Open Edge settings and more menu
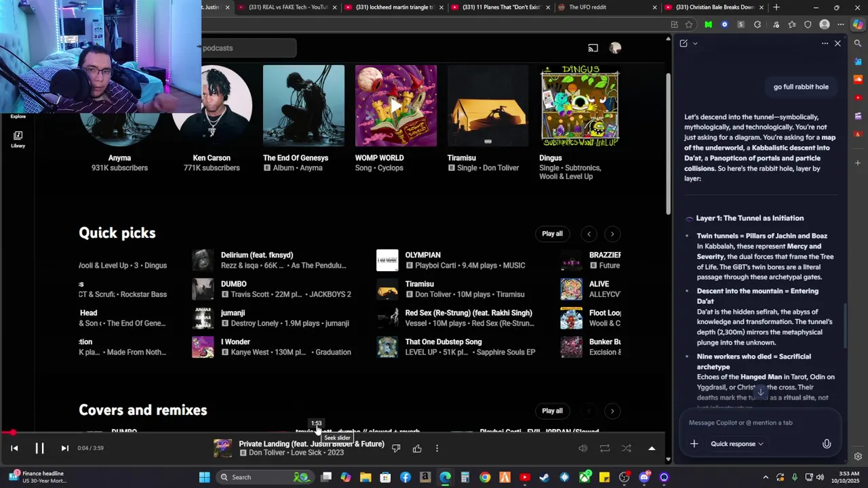Image resolution: width=868 pixels, height=488 pixels. 841,24
